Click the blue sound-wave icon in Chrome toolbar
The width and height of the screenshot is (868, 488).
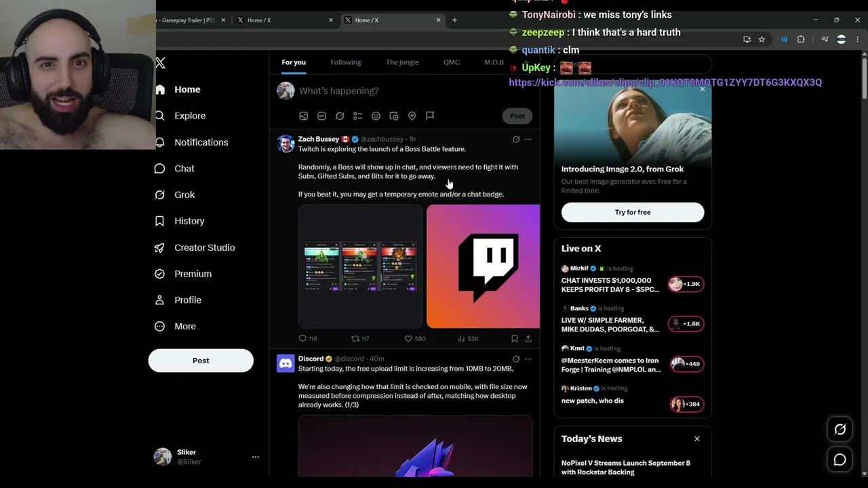pyautogui.click(x=784, y=39)
